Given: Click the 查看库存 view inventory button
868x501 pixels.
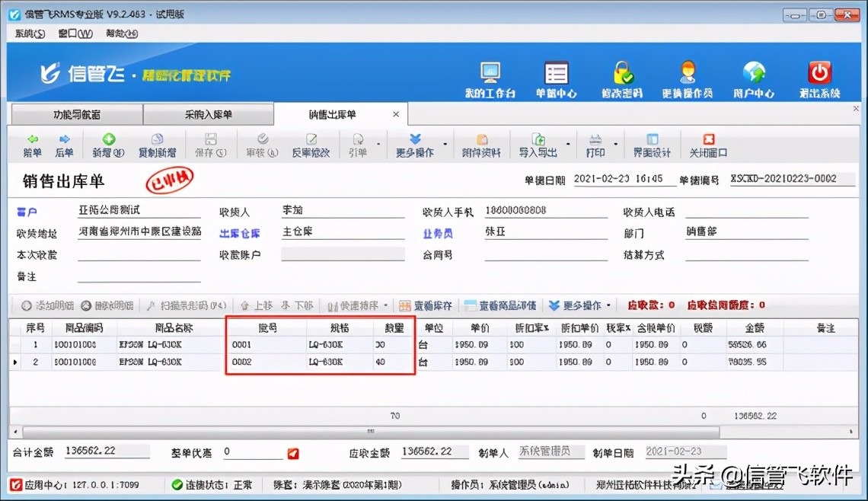Looking at the screenshot, I should coord(426,306).
